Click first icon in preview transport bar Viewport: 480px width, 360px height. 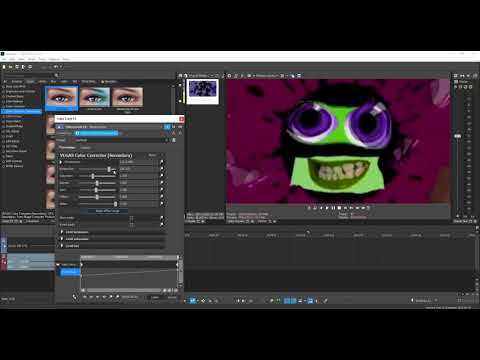click(x=309, y=208)
